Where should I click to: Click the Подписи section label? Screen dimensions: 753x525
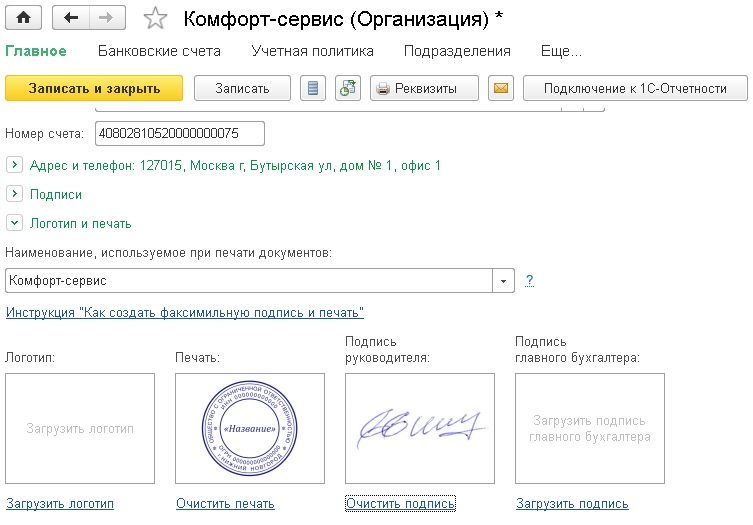pyautogui.click(x=56, y=195)
